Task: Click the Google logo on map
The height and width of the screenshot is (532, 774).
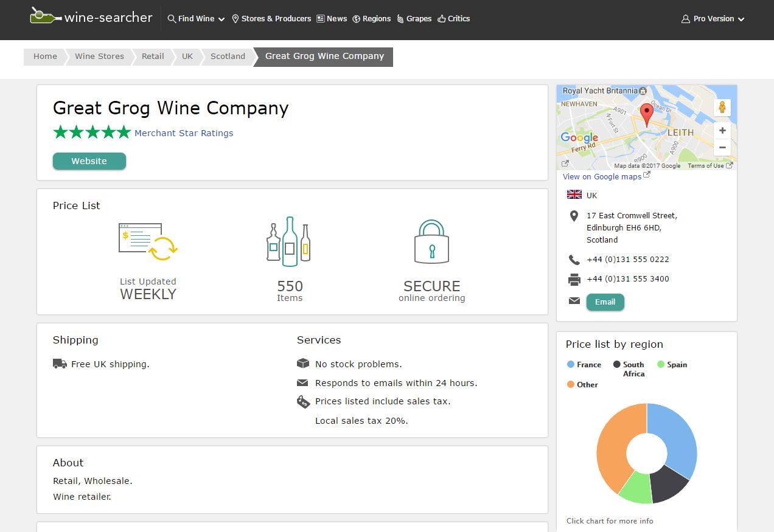Action: coord(579,137)
